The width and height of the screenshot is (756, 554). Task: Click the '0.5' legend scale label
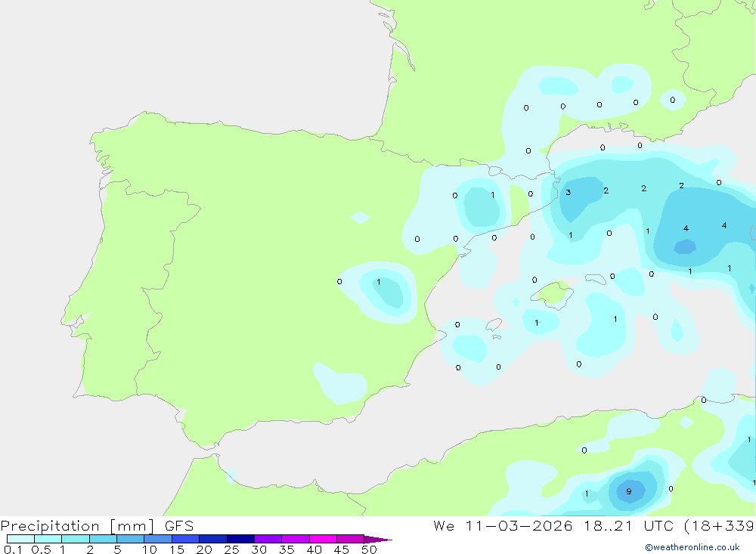pos(41,549)
